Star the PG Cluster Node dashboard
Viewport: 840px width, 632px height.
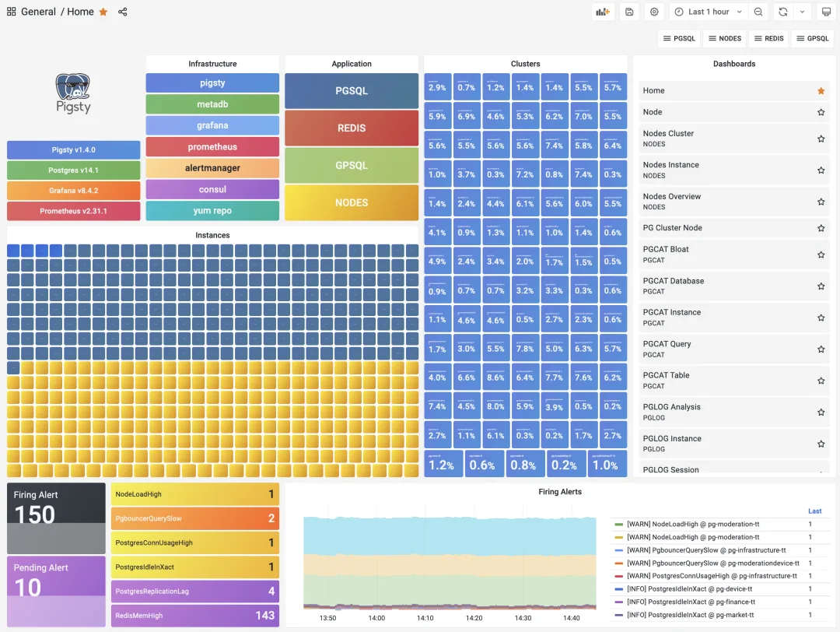point(821,228)
